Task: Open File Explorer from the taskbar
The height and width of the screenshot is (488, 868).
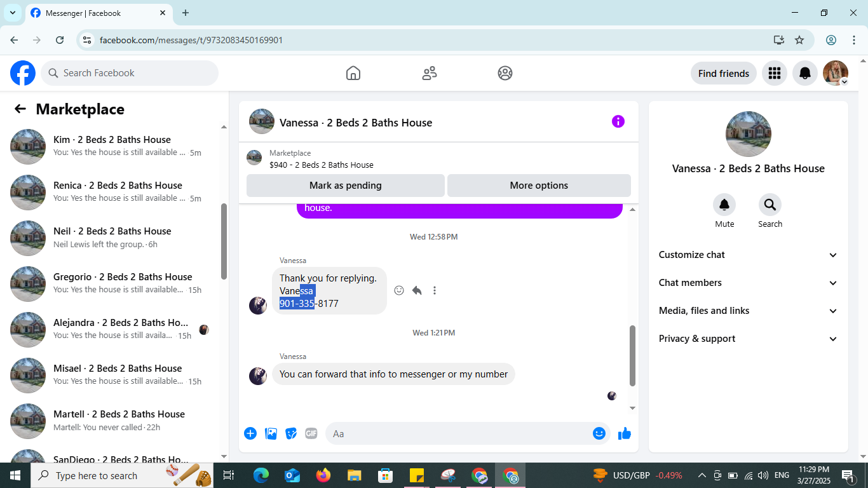Action: tap(355, 475)
